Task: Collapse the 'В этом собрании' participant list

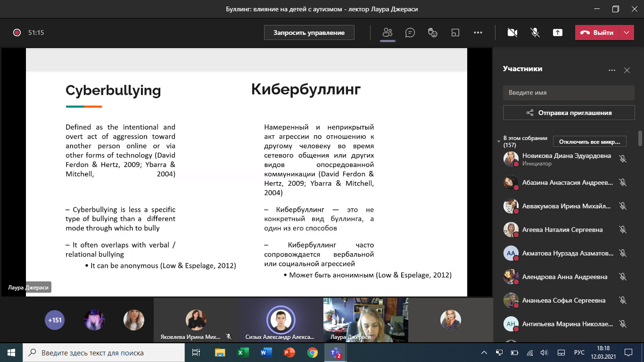Action: tap(499, 141)
